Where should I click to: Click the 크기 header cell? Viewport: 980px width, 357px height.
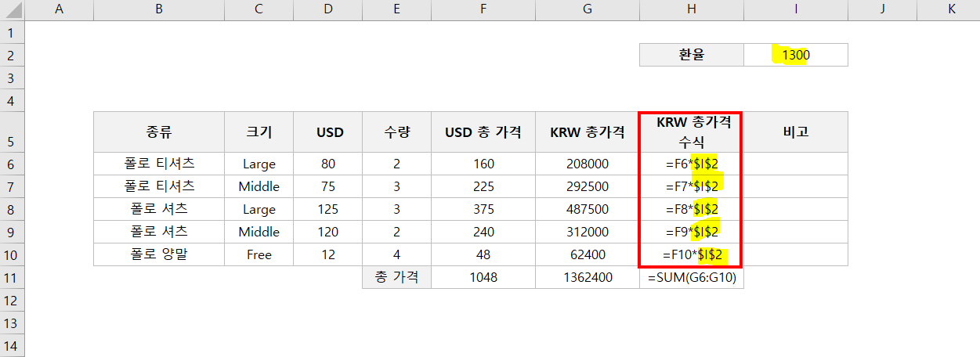259,132
